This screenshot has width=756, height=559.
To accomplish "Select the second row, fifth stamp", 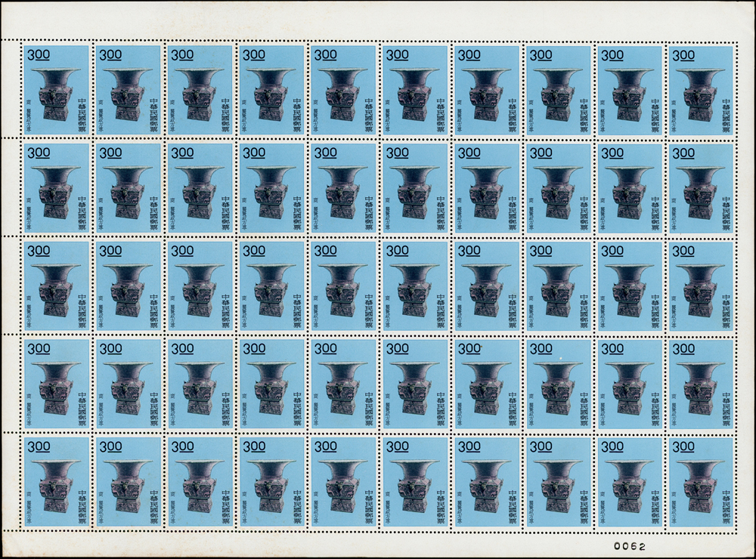I will pyautogui.click(x=342, y=188).
